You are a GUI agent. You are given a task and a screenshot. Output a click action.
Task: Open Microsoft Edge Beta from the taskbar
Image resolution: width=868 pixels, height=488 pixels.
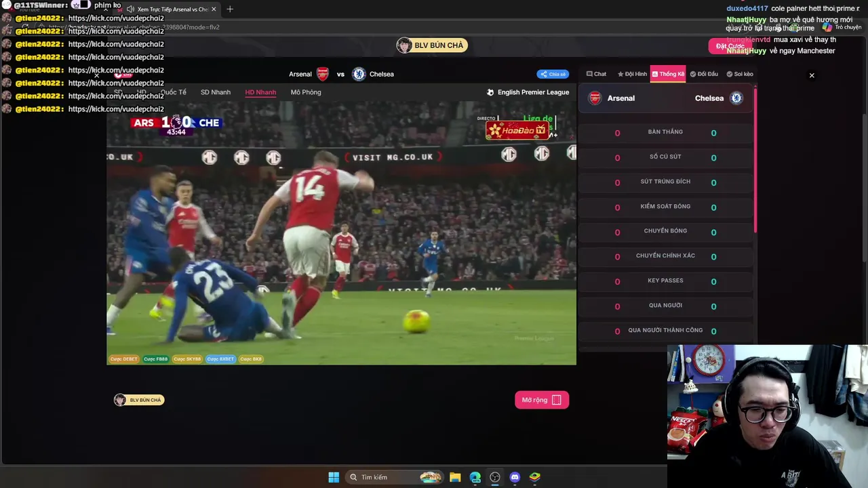click(x=475, y=477)
